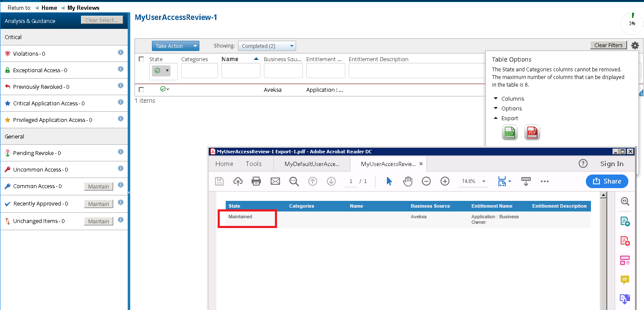644x310 pixels.
Task: Toggle the select-all checkbox in the table header
Action: click(x=141, y=59)
